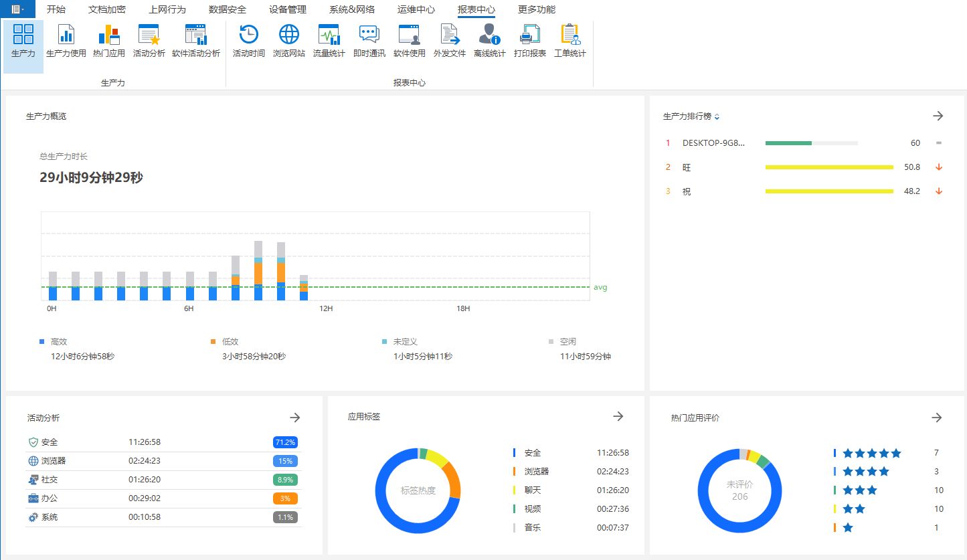The image size is (967, 560).
Task: Click the yellow progress bar for 旺
Action: [829, 167]
